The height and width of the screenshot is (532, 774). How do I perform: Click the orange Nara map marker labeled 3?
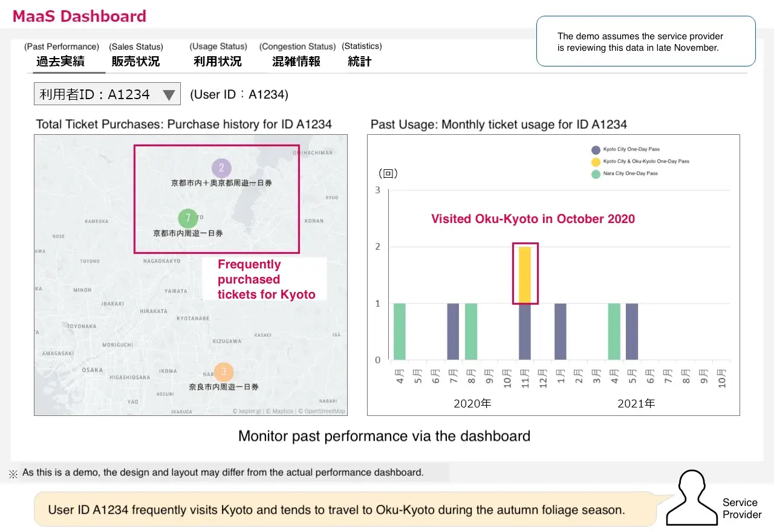click(224, 372)
